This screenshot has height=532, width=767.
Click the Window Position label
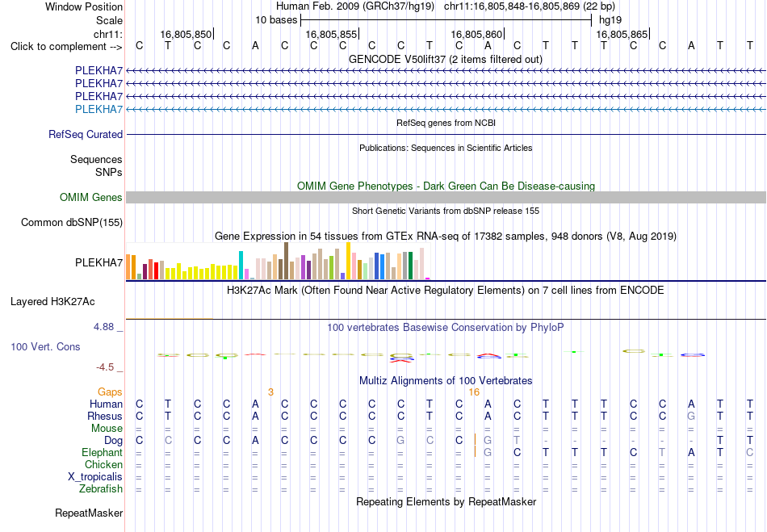click(x=84, y=6)
